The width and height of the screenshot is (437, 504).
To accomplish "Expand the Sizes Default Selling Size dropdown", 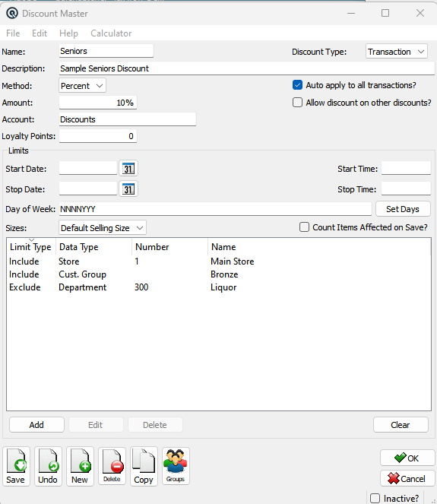I will pos(103,228).
